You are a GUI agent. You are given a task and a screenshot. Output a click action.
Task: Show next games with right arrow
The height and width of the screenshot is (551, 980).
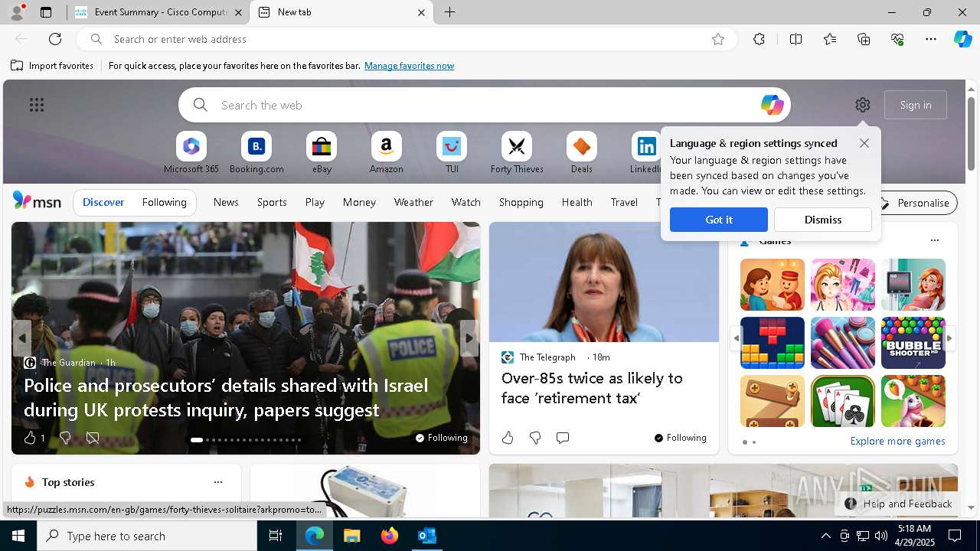pyautogui.click(x=949, y=337)
